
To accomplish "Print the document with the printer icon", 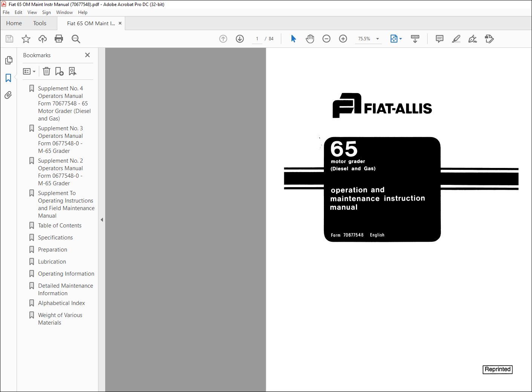I will click(x=59, y=39).
